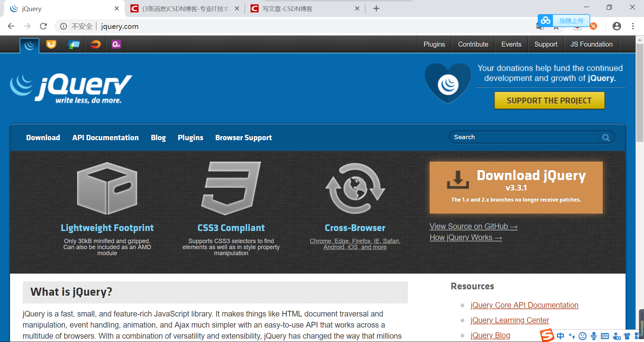Open the QUnit project icon
The height and width of the screenshot is (342, 644).
(116, 44)
